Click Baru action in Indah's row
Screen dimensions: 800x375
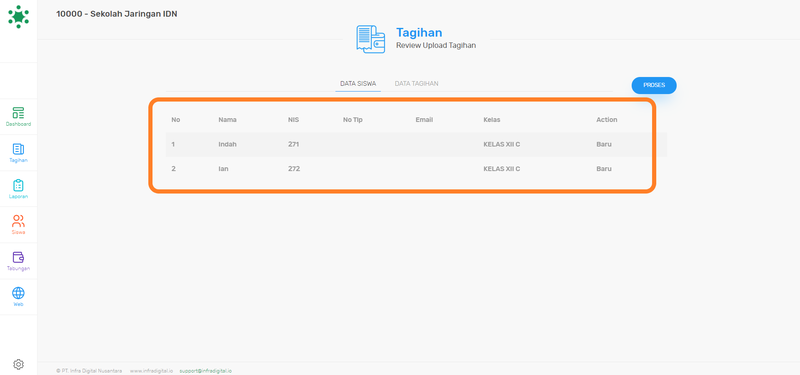coord(604,144)
